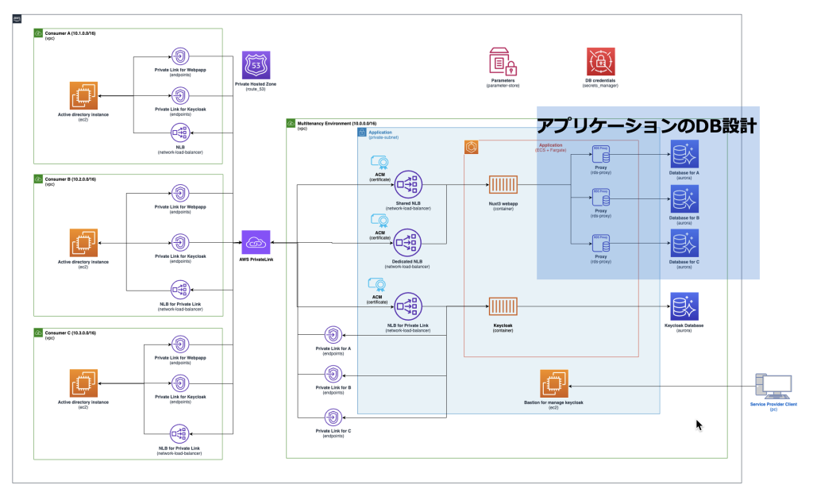
Task: Select the 'Consumer B (10.2.0.0/16)' label
Action: click(70, 179)
